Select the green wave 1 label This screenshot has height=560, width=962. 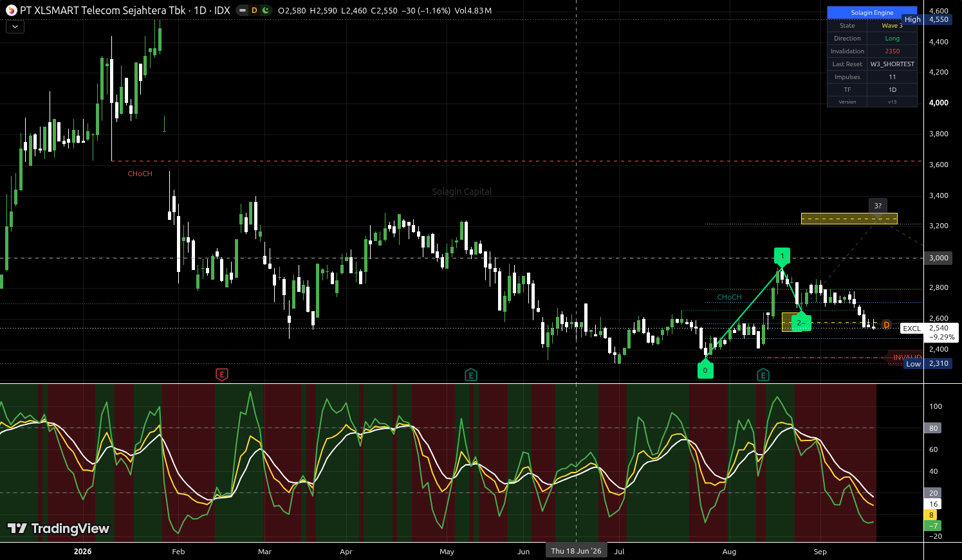tap(782, 256)
